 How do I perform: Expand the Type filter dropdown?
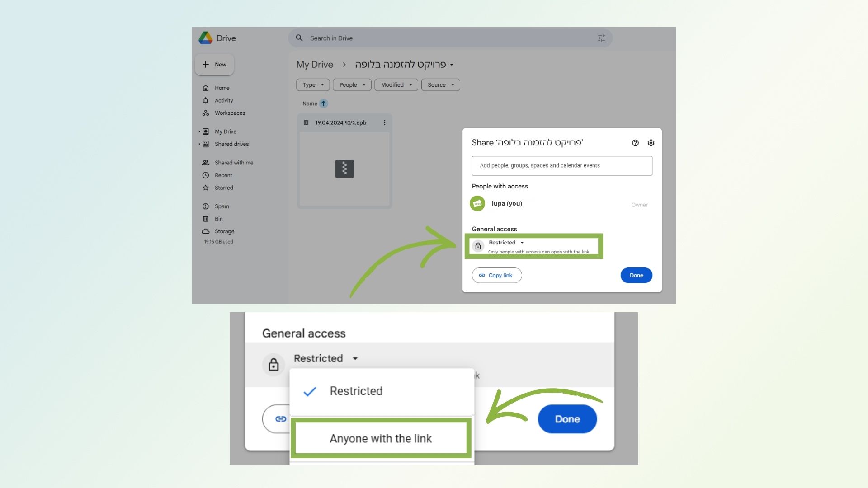[313, 85]
